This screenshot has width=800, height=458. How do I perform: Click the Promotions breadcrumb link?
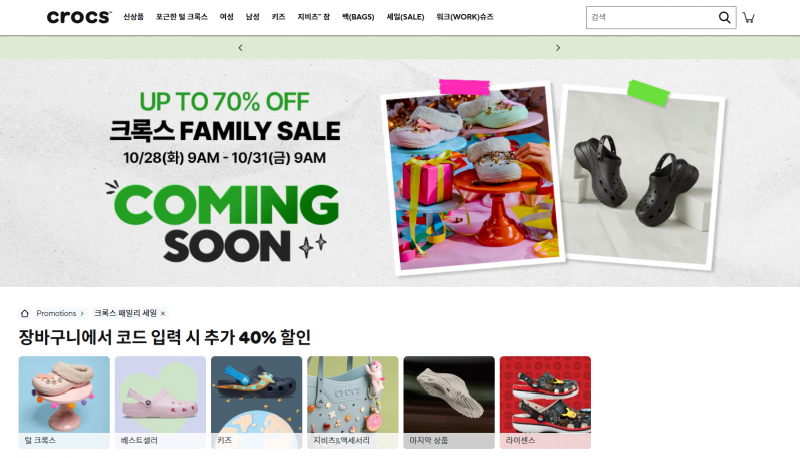coord(56,313)
